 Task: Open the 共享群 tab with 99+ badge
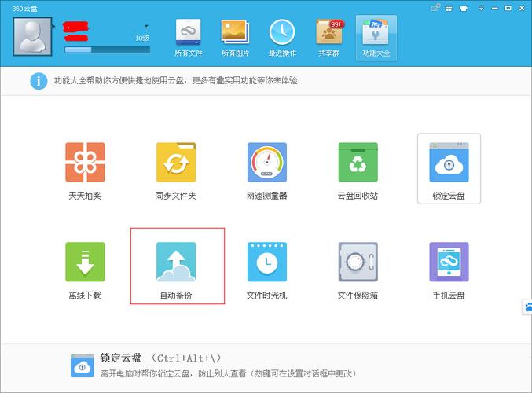[x=329, y=38]
